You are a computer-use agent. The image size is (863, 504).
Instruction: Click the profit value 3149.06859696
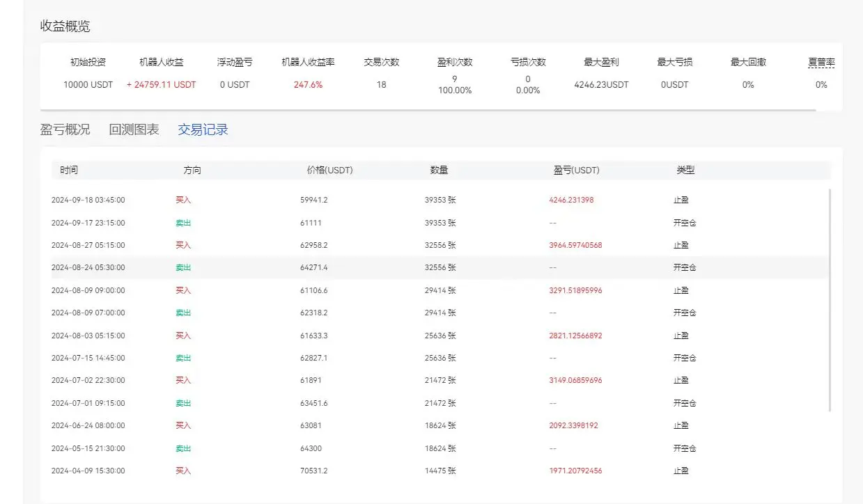coord(575,380)
